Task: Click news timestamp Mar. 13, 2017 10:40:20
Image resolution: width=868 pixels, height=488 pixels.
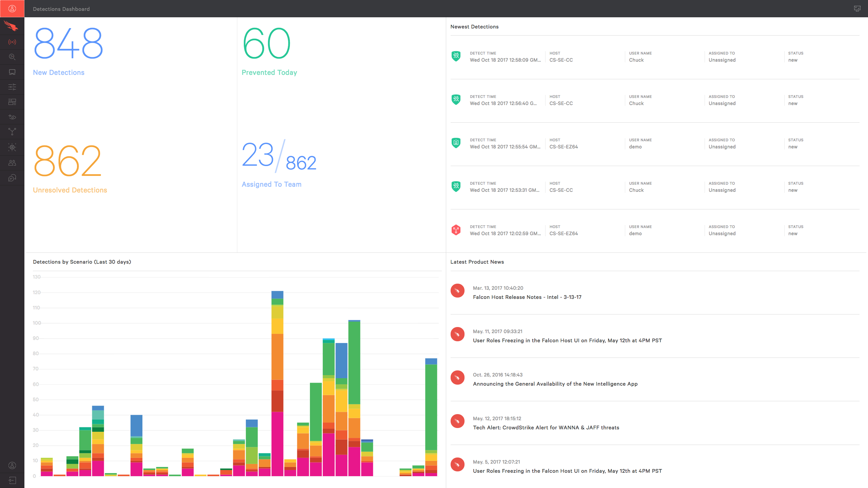Action: (x=498, y=288)
